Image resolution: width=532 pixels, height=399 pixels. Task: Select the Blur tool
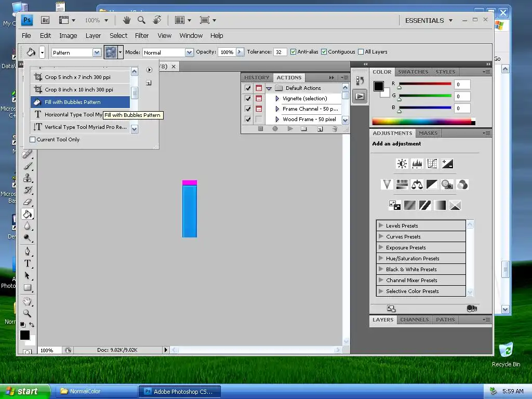point(28,226)
